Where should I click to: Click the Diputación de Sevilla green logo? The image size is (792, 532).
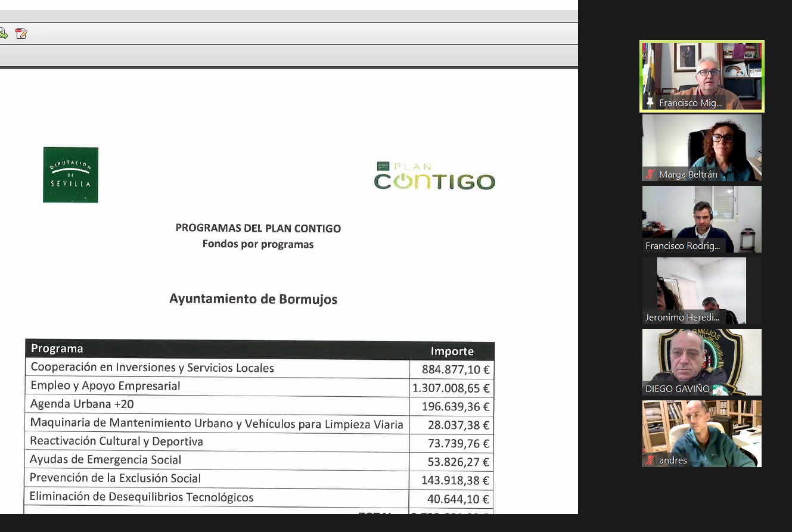[x=70, y=175]
